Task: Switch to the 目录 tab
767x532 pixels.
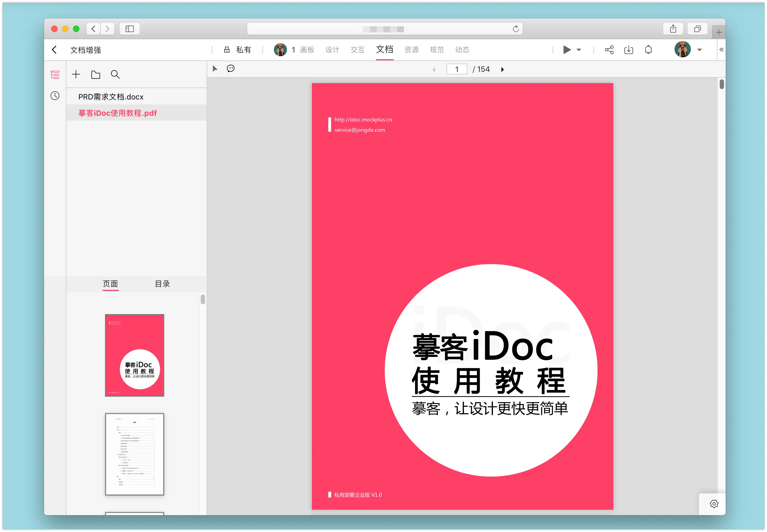Action: click(162, 284)
